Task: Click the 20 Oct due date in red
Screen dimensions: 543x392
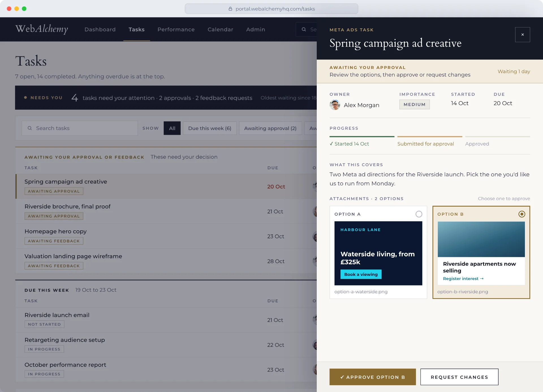Action: [x=276, y=187]
